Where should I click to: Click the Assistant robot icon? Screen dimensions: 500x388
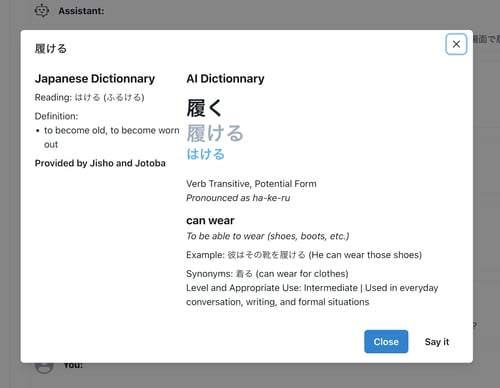(x=42, y=11)
